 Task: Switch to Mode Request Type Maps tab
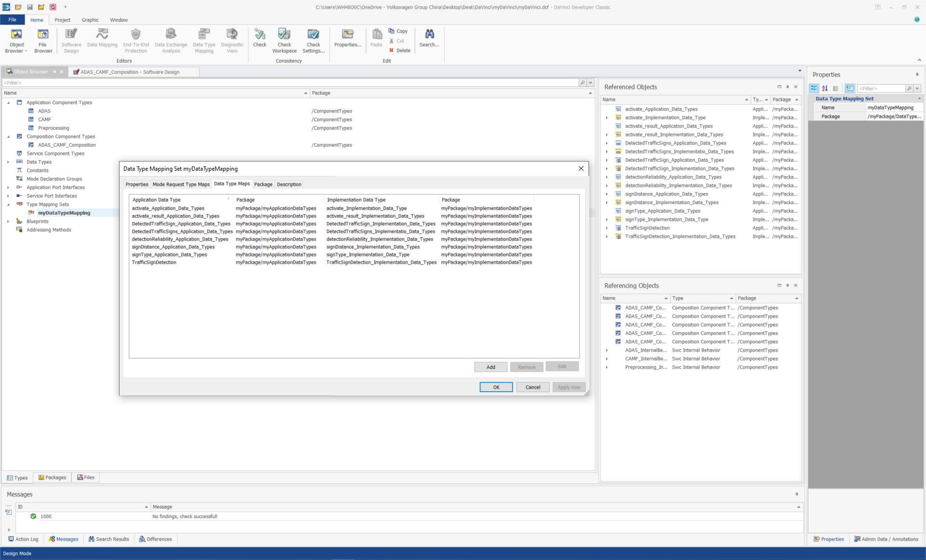181,184
